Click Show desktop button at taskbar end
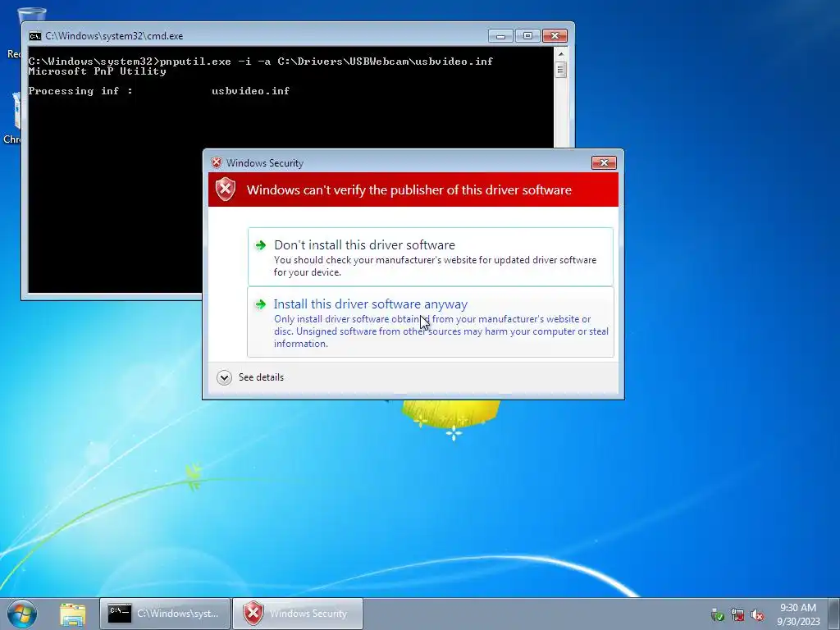The image size is (840, 630). [x=834, y=614]
